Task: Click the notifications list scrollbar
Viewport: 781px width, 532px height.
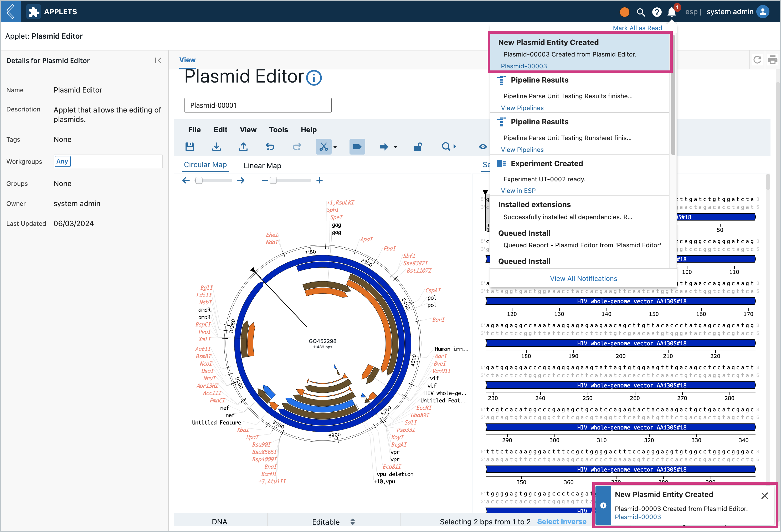Action: pyautogui.click(x=673, y=96)
